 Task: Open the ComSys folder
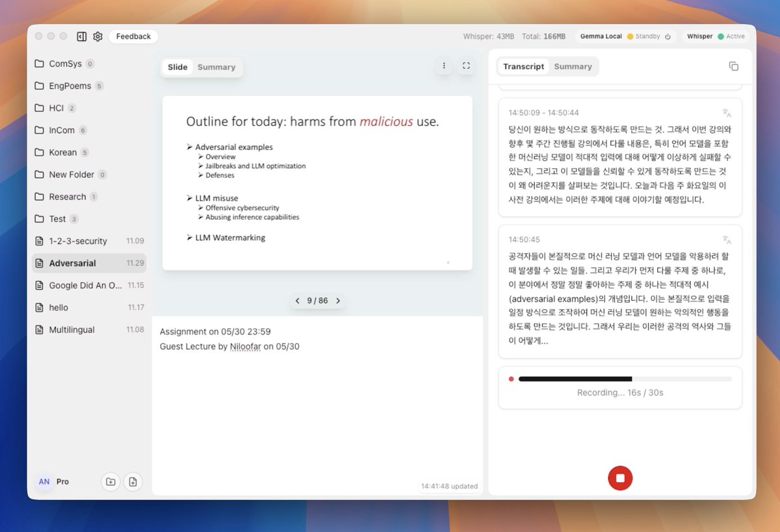88,64
